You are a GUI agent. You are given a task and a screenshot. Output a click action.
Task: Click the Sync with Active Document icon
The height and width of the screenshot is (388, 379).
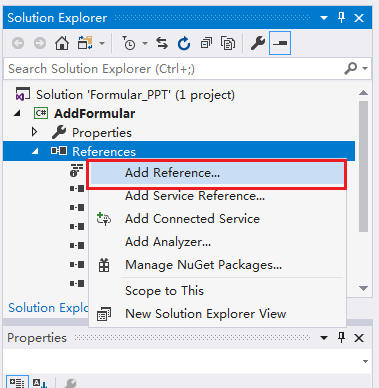(162, 43)
